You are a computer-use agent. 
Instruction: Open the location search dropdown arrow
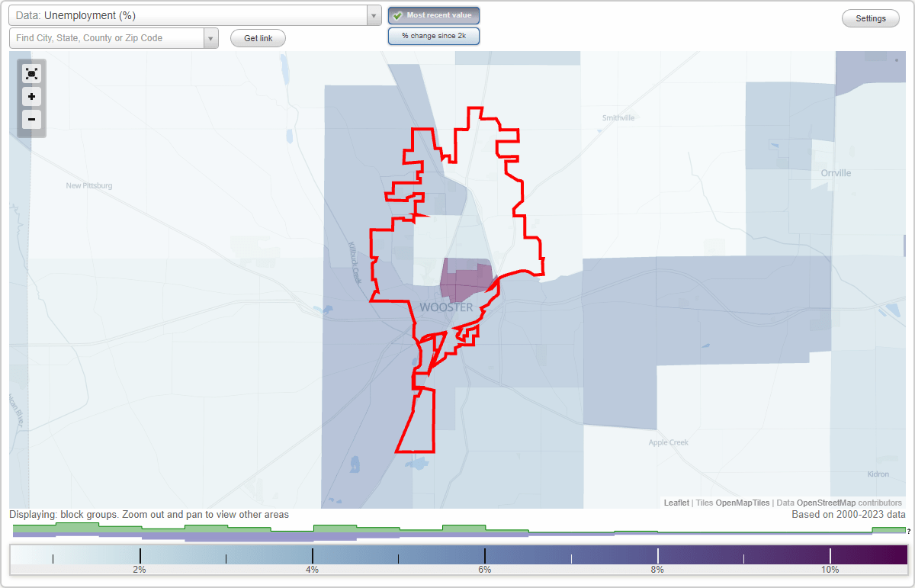click(x=211, y=38)
